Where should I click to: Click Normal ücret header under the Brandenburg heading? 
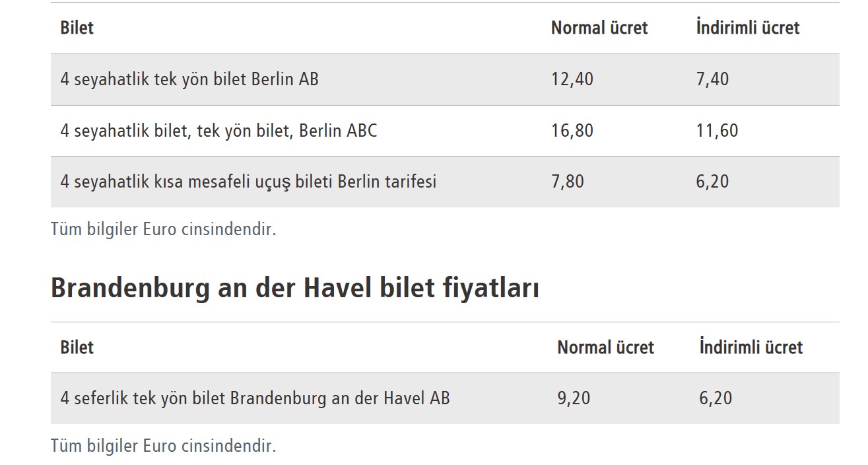(605, 347)
